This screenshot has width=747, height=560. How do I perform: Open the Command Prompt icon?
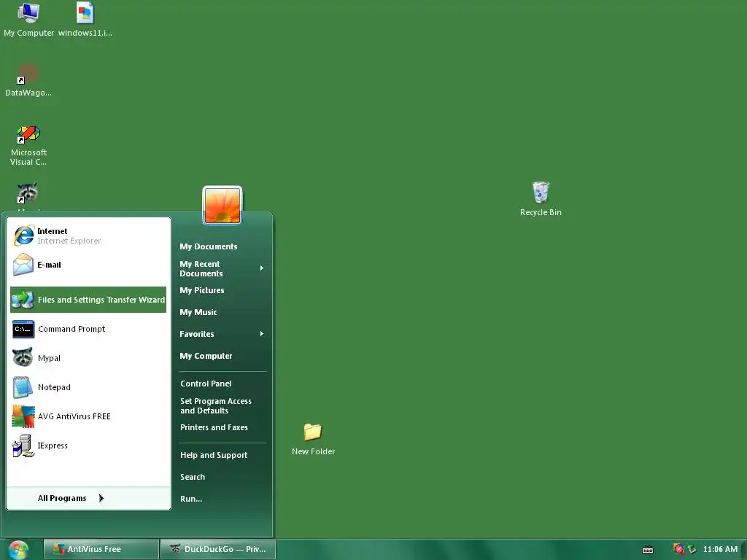23,329
